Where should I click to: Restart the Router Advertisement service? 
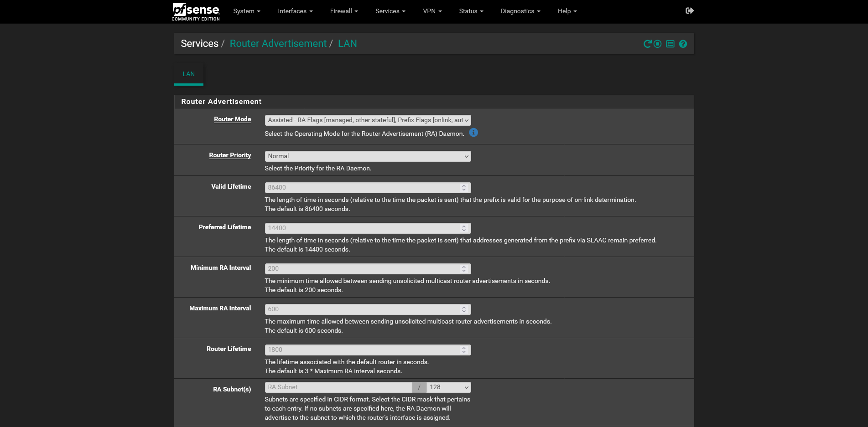coord(647,44)
